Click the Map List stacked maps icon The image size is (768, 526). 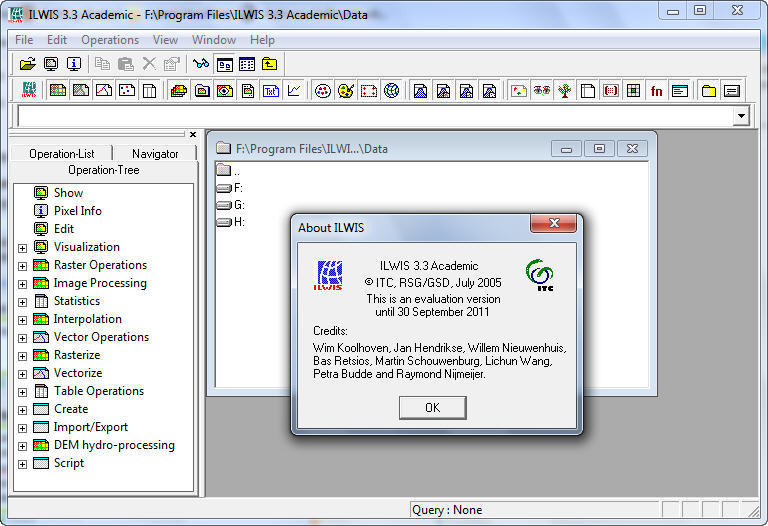tap(179, 91)
